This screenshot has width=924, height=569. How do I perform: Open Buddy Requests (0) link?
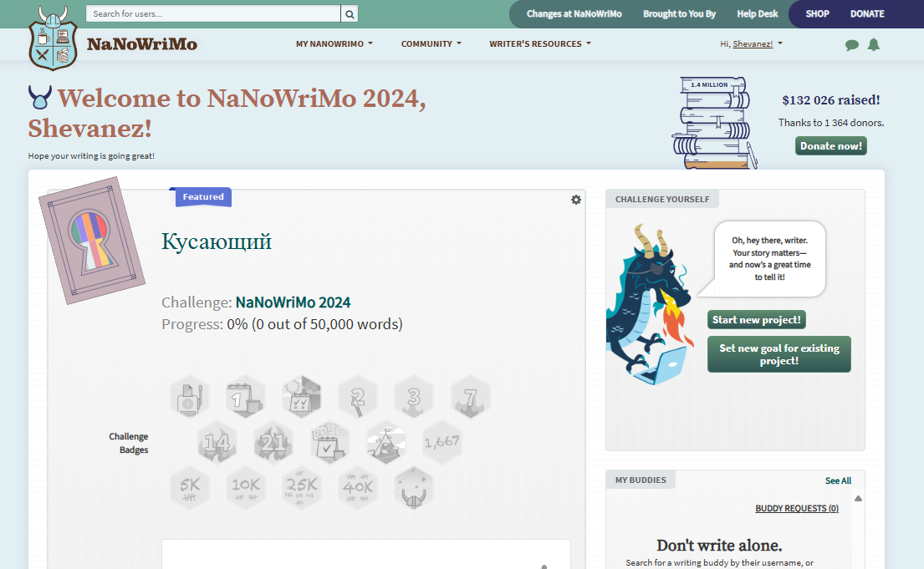click(x=797, y=508)
